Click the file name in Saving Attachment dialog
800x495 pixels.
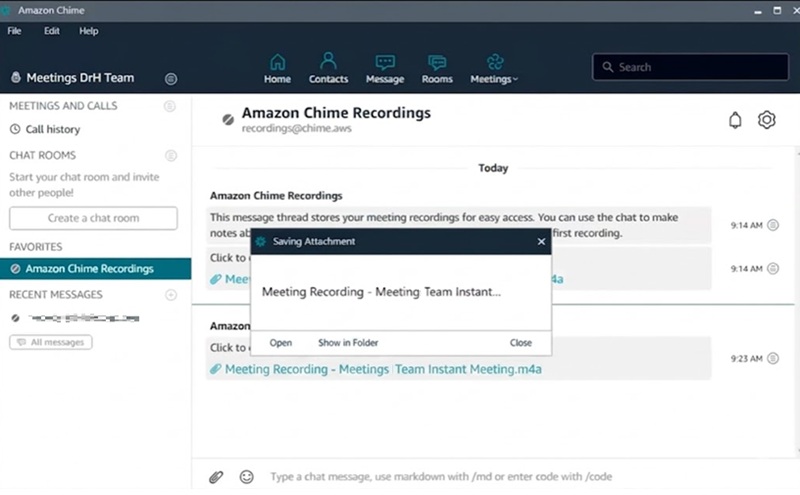(x=381, y=292)
